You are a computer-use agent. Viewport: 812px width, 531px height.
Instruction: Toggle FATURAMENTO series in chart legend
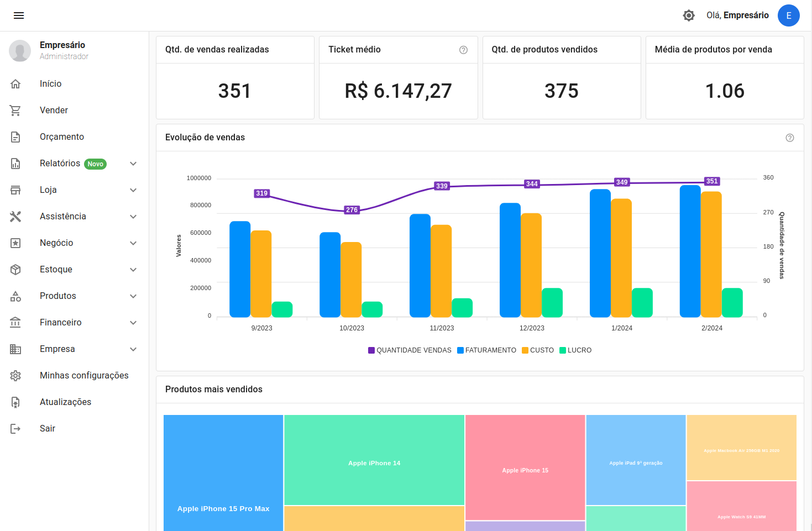[x=486, y=350]
